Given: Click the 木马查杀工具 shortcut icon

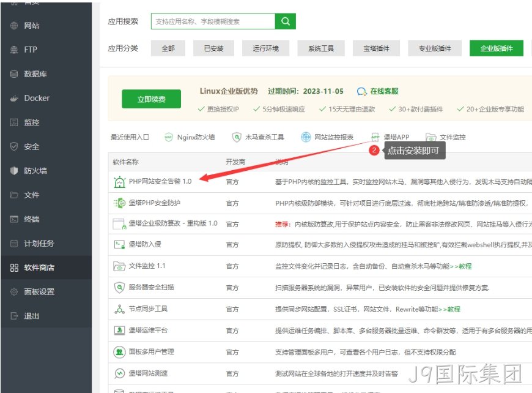Looking at the screenshot, I should 237,137.
